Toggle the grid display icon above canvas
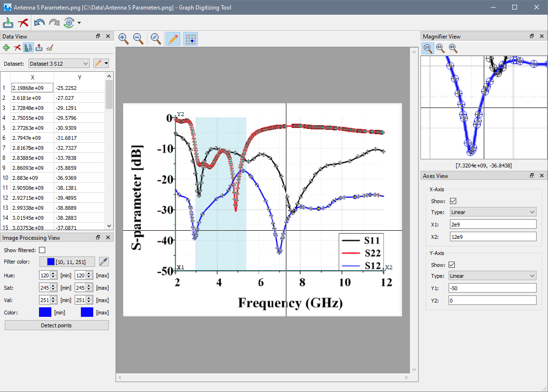 [x=190, y=39]
